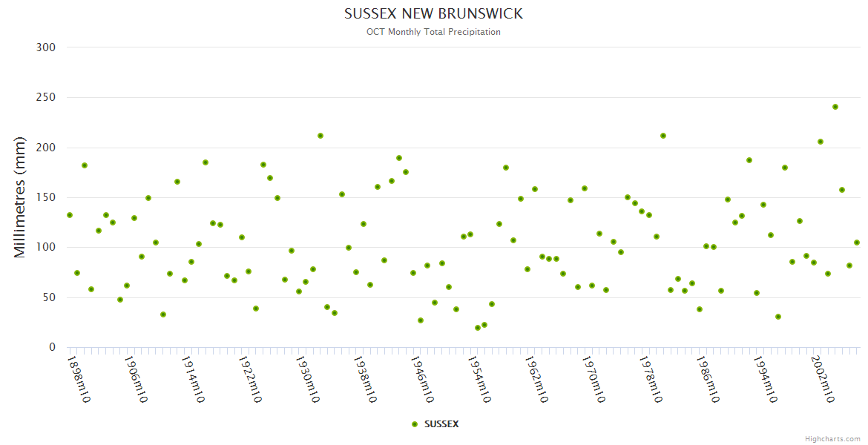Viewport: 868px width, 445px height.
Task: Click the 2002m10 x-axis label
Action: point(821,380)
